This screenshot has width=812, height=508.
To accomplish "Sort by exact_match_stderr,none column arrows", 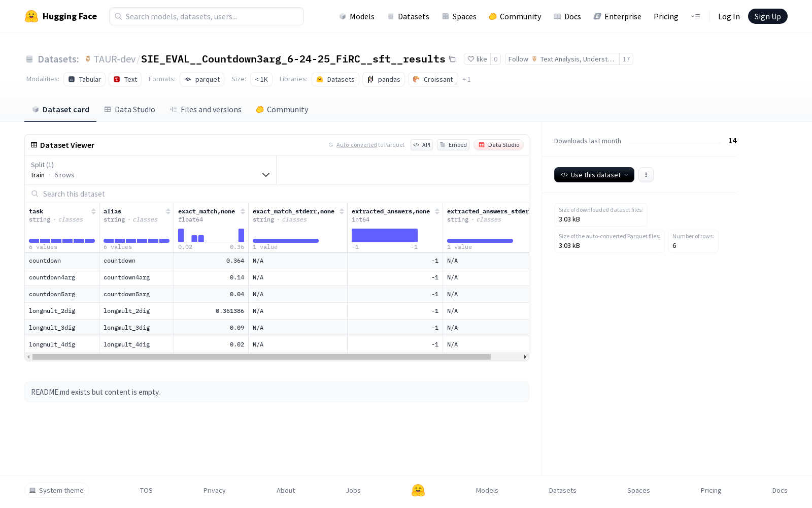I will pyautogui.click(x=342, y=211).
